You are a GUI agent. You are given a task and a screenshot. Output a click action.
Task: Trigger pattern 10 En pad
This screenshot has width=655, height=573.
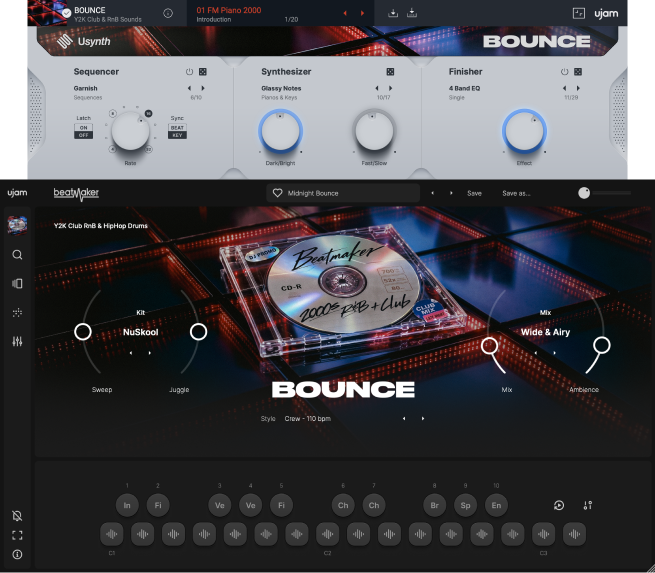pos(496,505)
